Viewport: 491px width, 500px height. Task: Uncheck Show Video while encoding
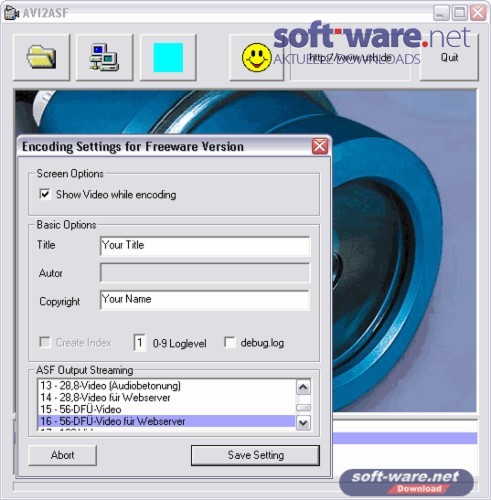[45, 194]
